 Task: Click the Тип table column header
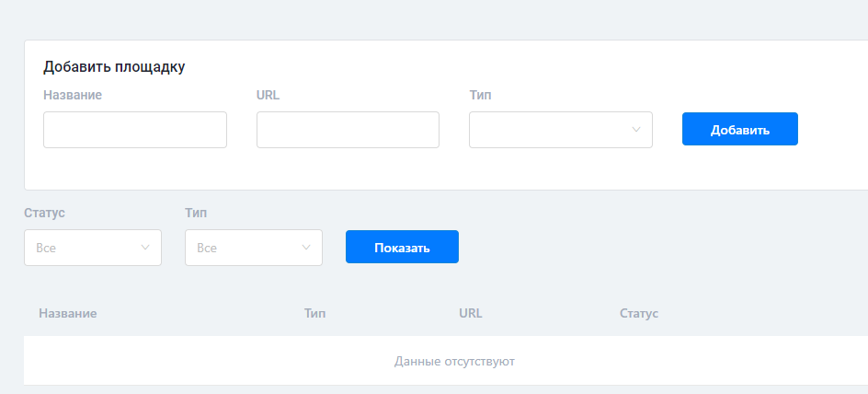315,314
